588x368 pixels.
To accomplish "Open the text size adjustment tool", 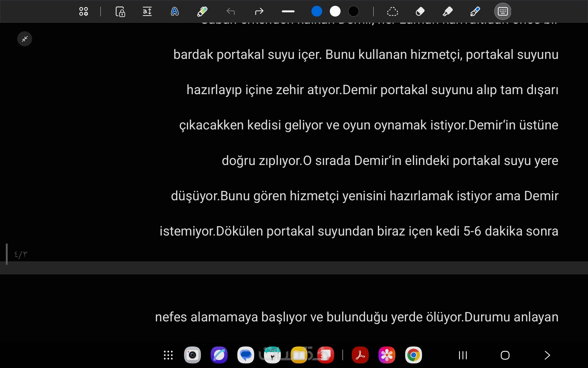I will (x=147, y=12).
